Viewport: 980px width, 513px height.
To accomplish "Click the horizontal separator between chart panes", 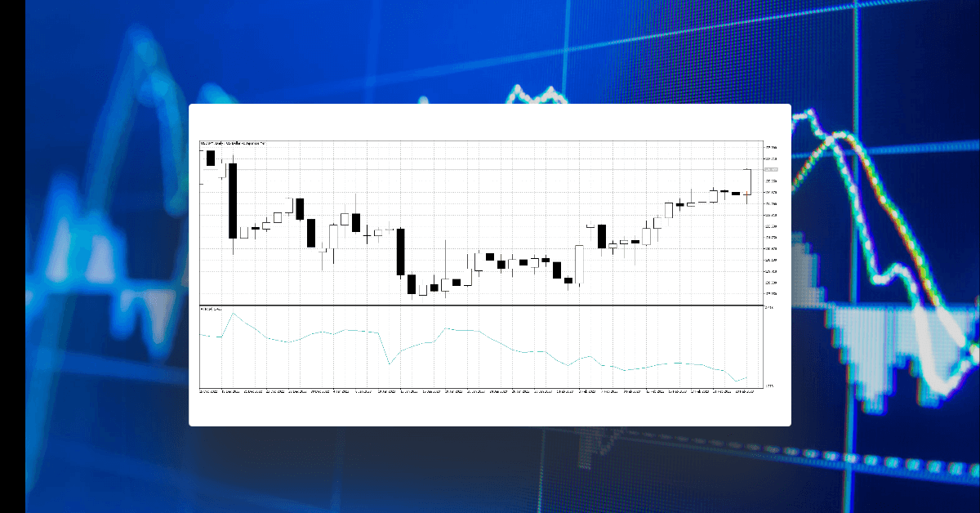I will coord(490,305).
